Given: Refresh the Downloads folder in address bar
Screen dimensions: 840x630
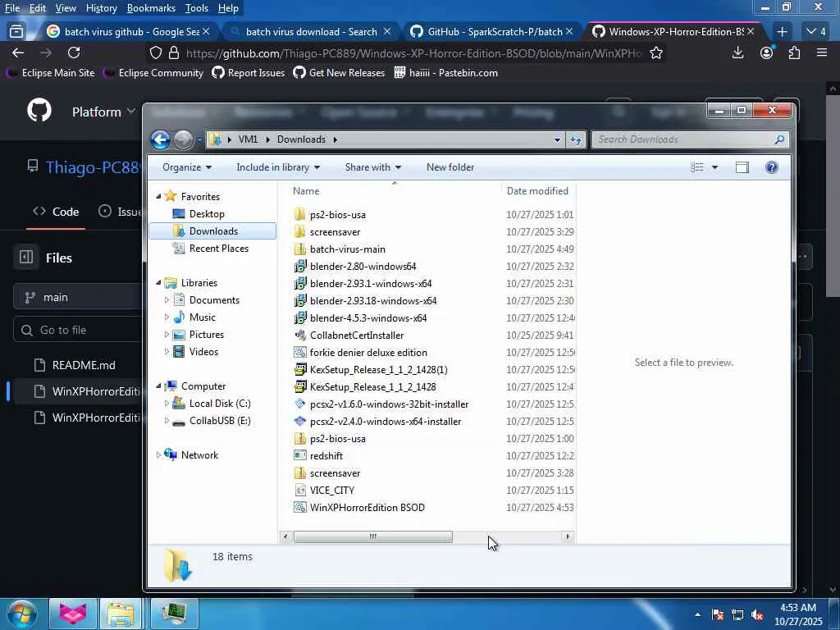Looking at the screenshot, I should click(x=576, y=139).
